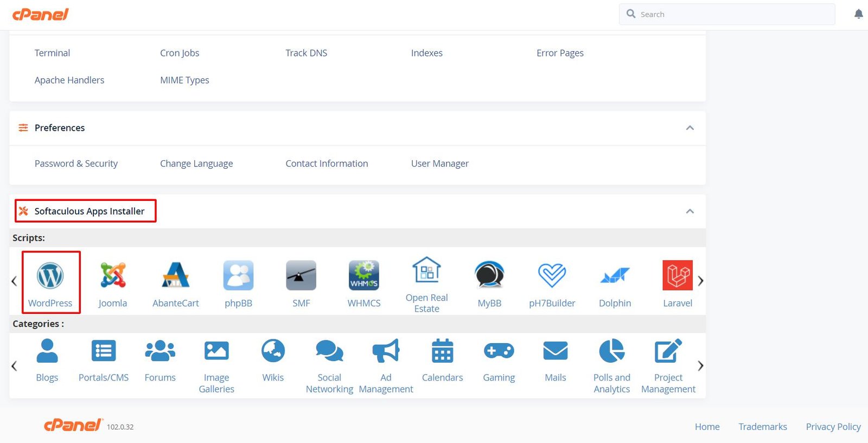Select the pH7Builder heart icon

click(x=552, y=275)
